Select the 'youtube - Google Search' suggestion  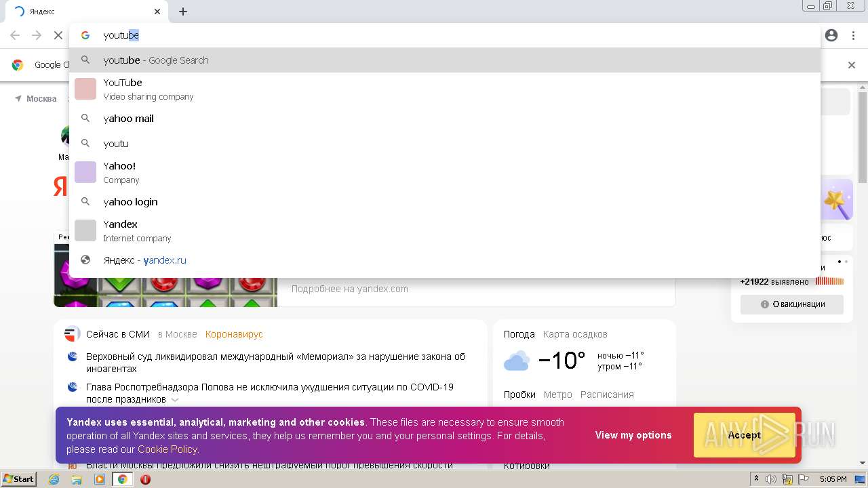point(444,60)
